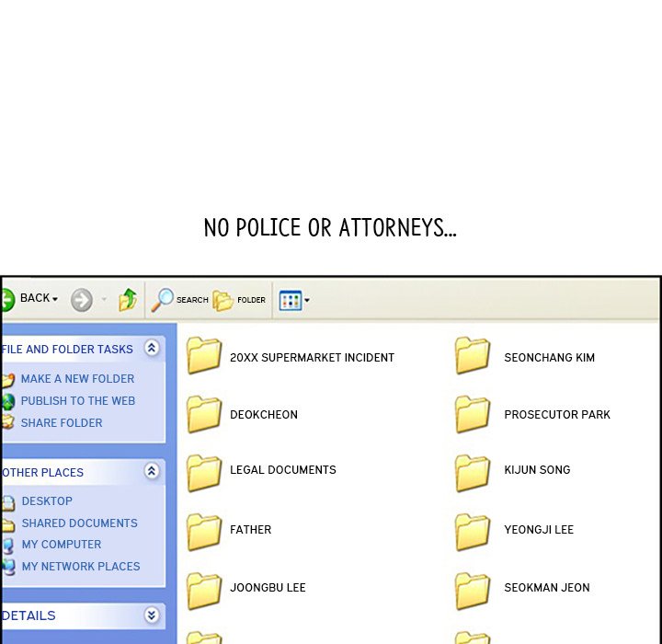Expand the Details panel

point(152,615)
